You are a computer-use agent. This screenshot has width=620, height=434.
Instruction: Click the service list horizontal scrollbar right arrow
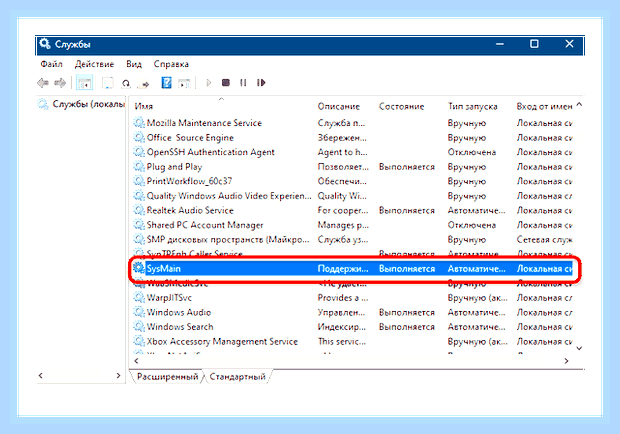pyautogui.click(x=566, y=360)
